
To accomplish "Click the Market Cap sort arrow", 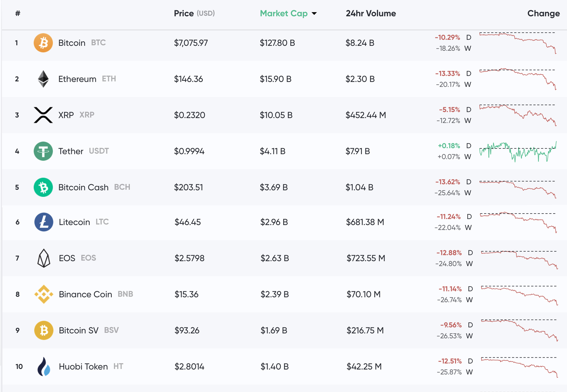I will 314,13.
